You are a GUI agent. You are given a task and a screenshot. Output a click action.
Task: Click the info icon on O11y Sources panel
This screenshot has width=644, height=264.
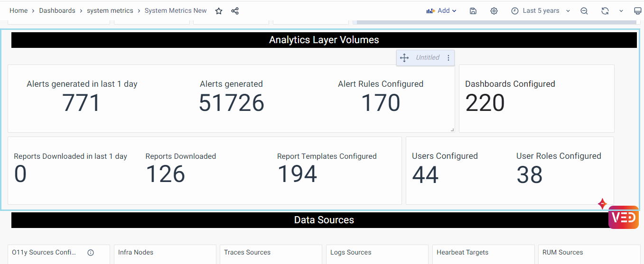click(x=91, y=253)
